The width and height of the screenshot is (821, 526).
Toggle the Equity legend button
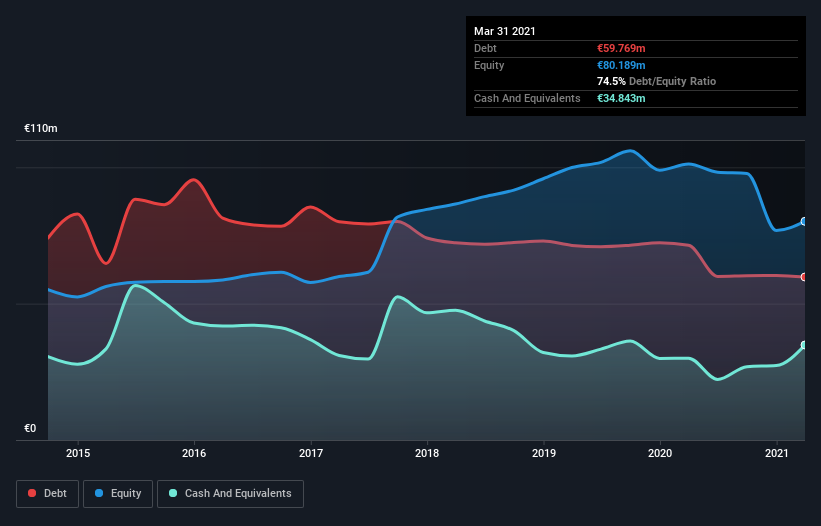tap(118, 494)
